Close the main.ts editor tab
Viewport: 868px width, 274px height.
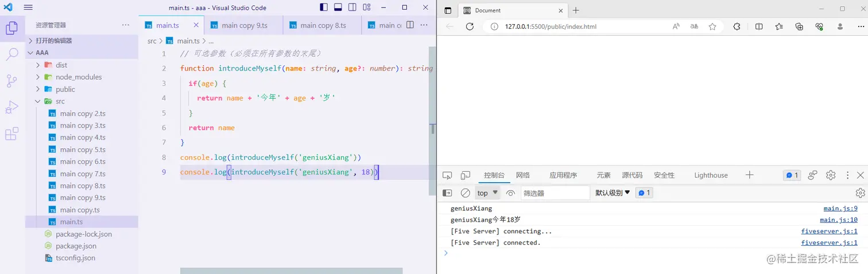point(196,25)
